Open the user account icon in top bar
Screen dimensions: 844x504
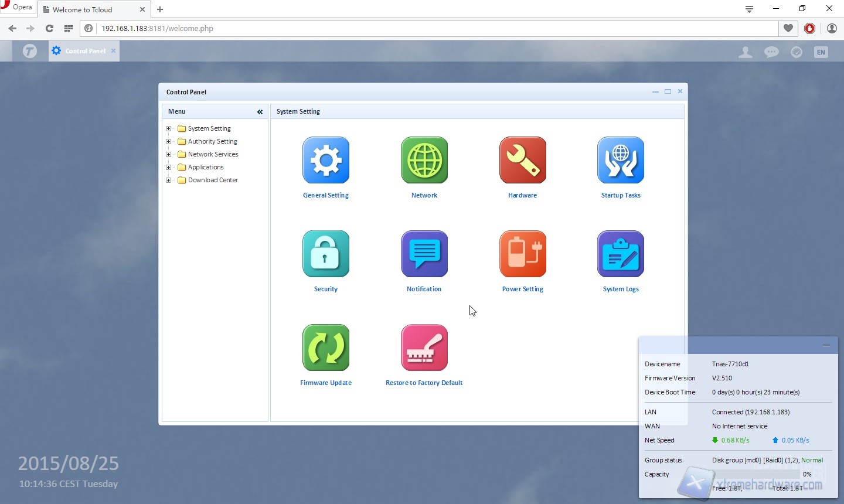[x=745, y=52]
